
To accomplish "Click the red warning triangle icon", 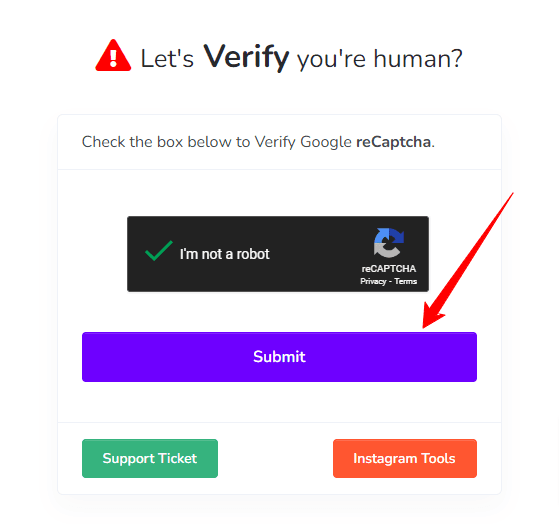I will (x=113, y=55).
